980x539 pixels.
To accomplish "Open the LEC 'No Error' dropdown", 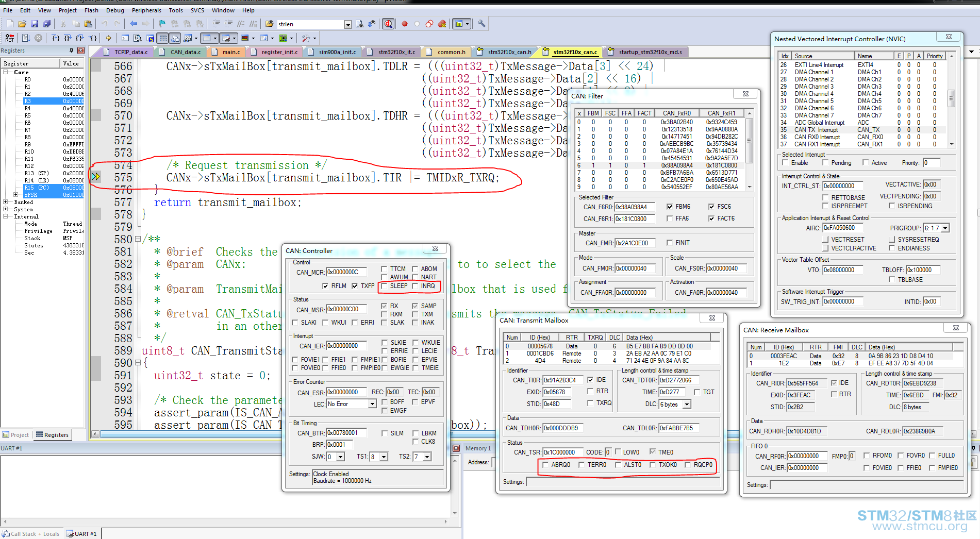I will (372, 404).
